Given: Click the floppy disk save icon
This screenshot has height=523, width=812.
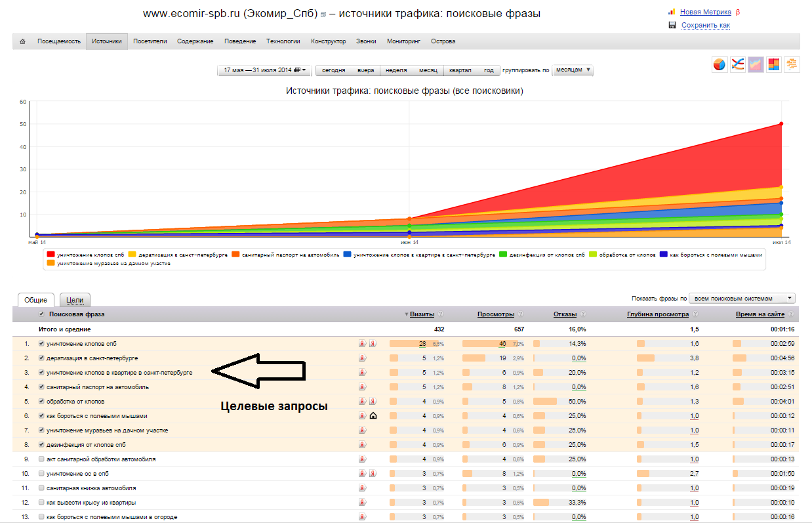Looking at the screenshot, I should coord(672,25).
